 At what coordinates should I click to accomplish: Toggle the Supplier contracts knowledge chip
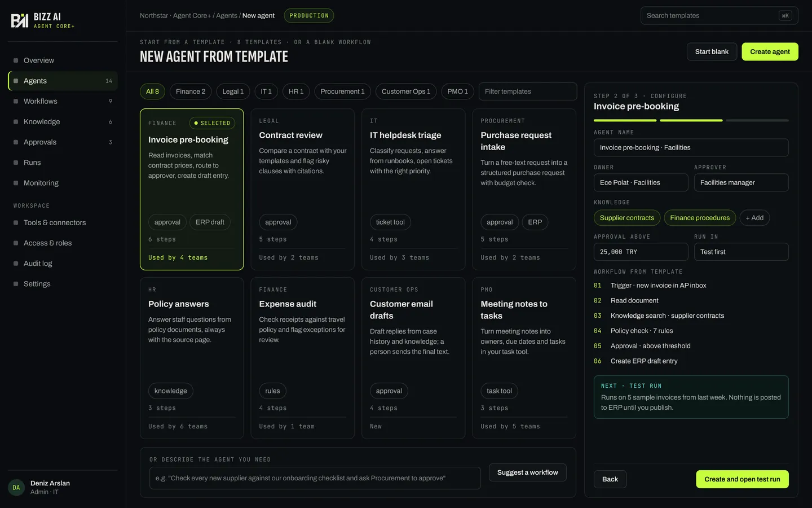[x=627, y=218]
